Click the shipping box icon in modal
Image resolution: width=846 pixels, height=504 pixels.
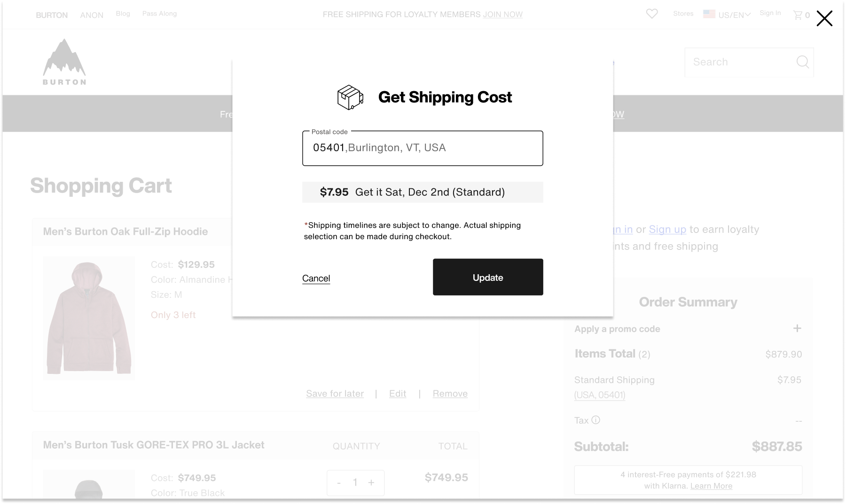click(350, 97)
